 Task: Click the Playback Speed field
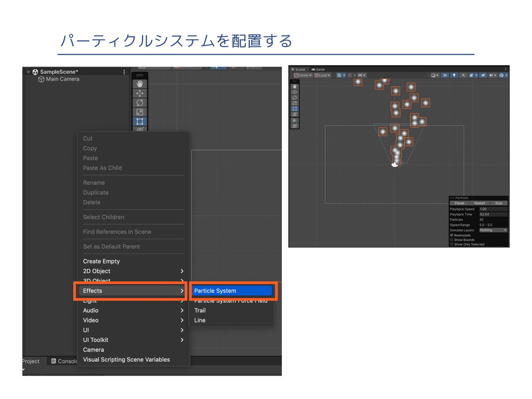493,209
